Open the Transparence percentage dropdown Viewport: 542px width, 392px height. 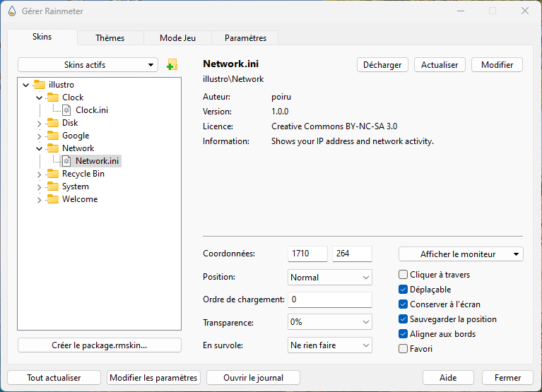[x=329, y=323]
